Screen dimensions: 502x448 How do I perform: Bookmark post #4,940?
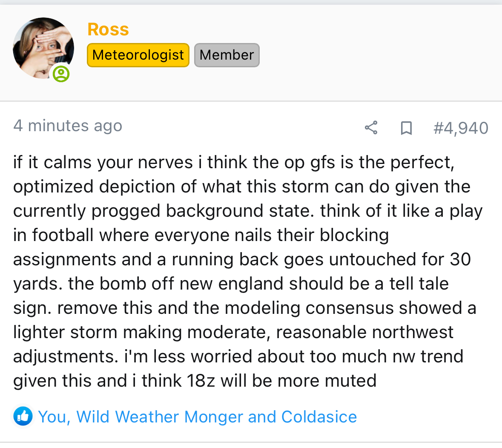(x=406, y=128)
